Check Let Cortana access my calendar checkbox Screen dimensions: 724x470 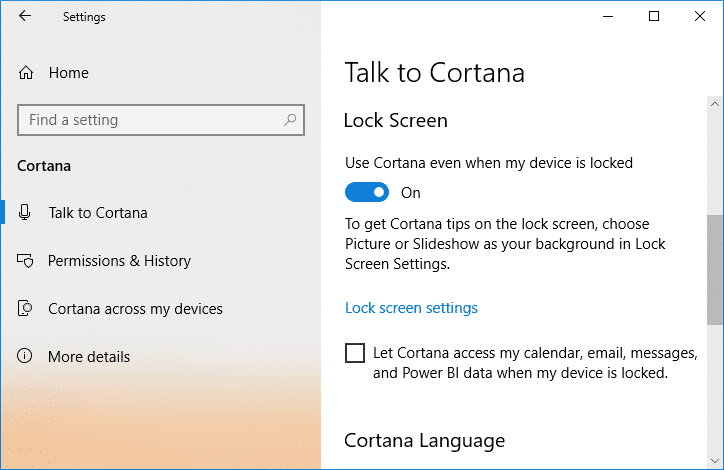pos(355,353)
